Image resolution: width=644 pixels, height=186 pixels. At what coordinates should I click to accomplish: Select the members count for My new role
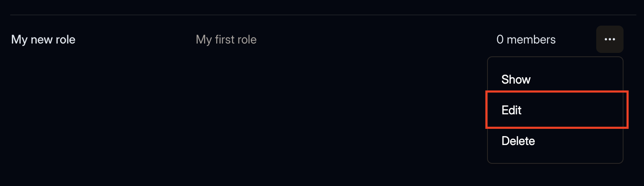pyautogui.click(x=526, y=40)
